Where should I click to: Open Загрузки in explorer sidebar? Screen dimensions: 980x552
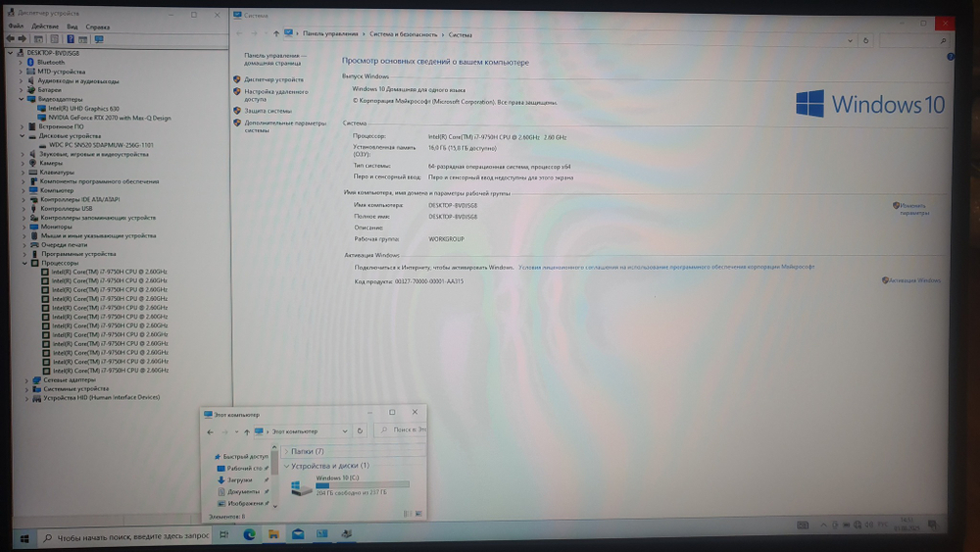coord(239,480)
